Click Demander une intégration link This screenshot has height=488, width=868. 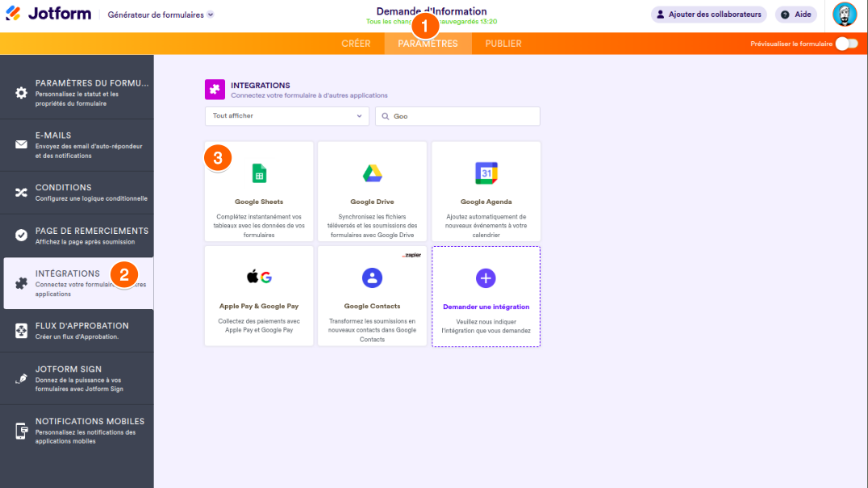486,307
